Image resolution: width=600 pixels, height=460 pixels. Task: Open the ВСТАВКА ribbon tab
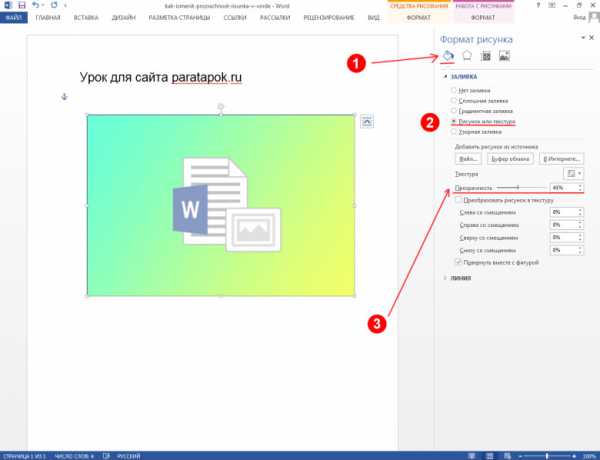coord(86,18)
